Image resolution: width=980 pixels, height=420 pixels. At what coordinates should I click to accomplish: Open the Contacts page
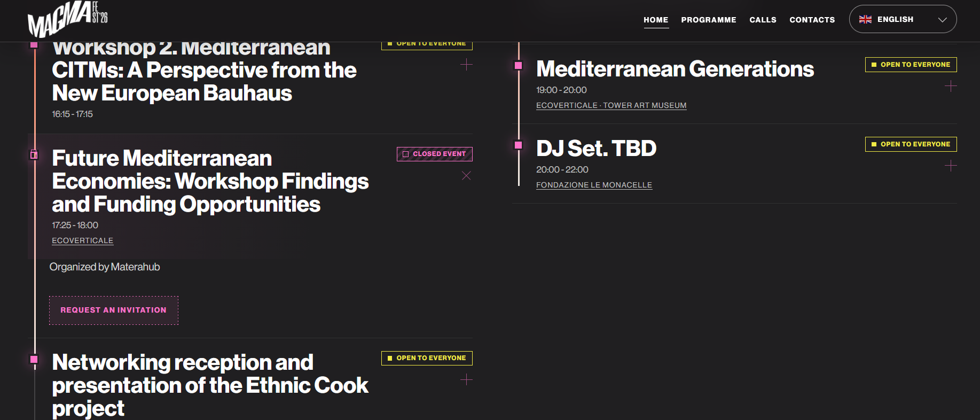pos(812,20)
